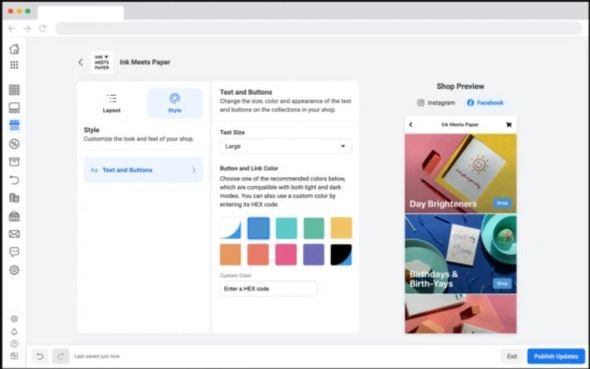Switch to the Style tab
590x369 pixels.
pos(175,103)
